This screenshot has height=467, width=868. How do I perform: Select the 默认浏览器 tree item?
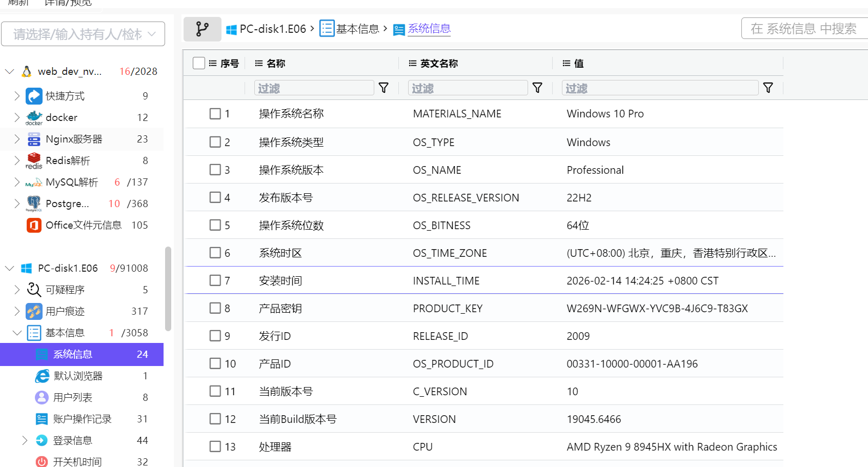click(82, 376)
